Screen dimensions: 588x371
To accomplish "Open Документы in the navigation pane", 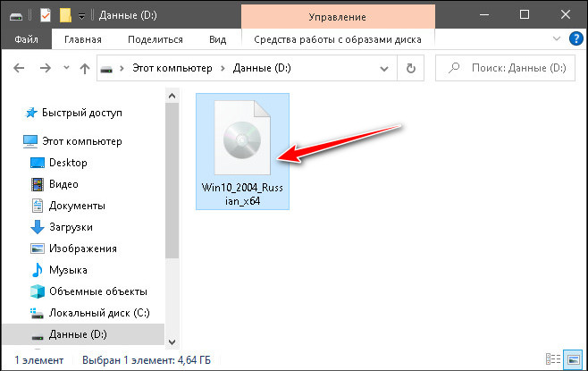I will [x=77, y=206].
